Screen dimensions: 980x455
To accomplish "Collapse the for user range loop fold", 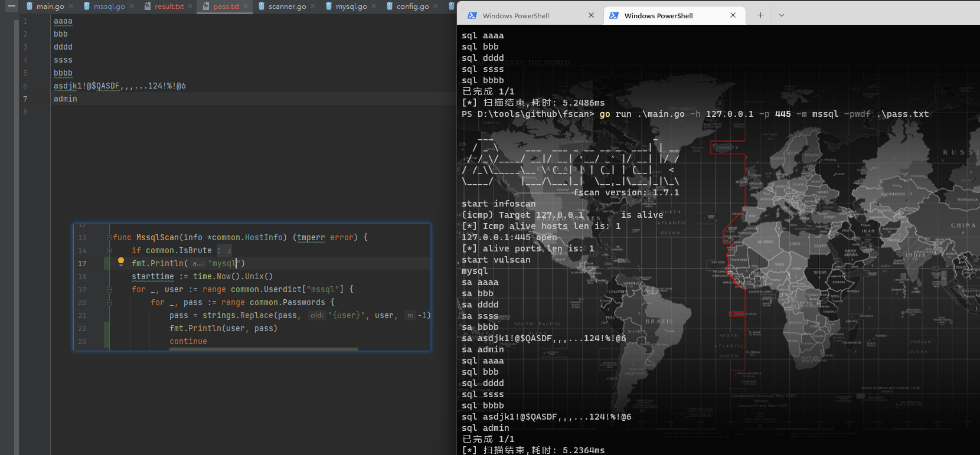I will coord(109,290).
